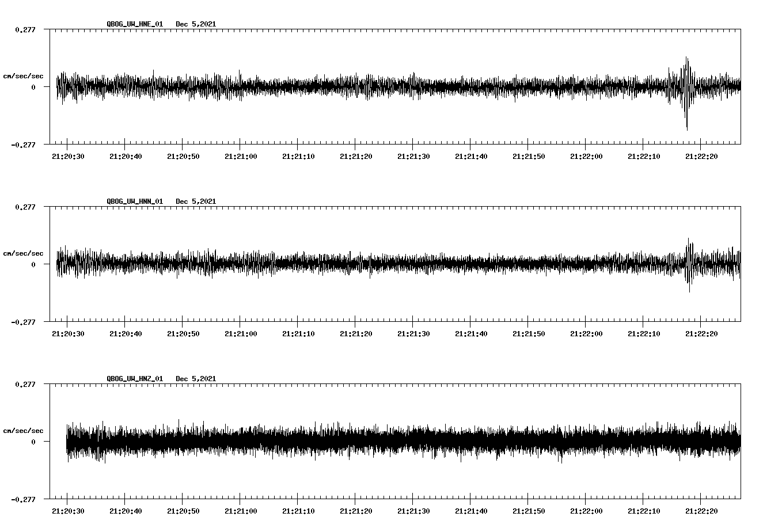Click the 21:21:40 time label under HNZ plot
782x532 pixels.
[471, 511]
